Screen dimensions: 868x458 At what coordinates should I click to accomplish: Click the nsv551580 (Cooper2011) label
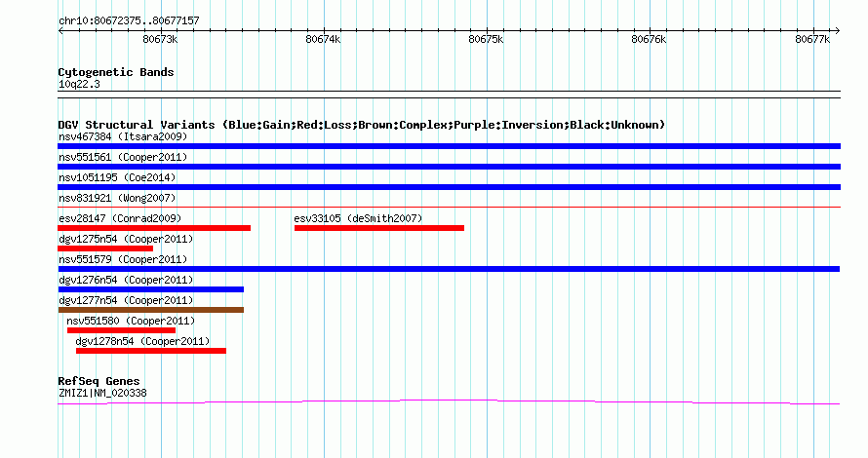[131, 321]
